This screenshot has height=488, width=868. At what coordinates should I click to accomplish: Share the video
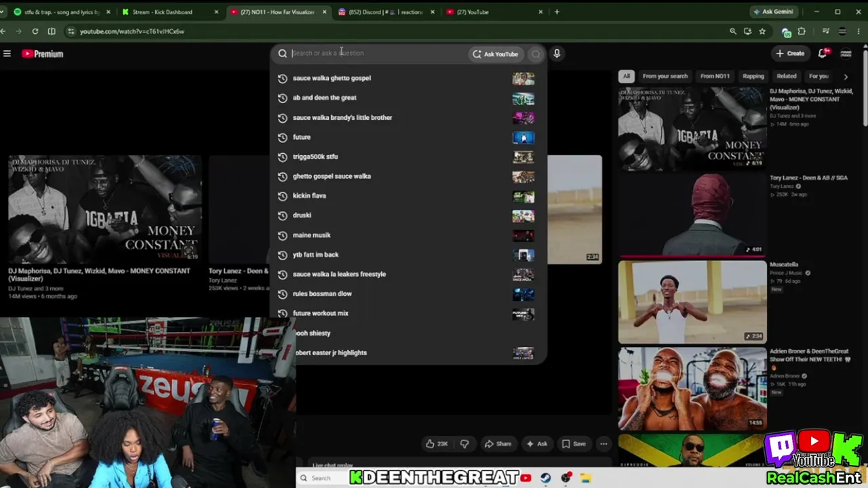(x=498, y=444)
